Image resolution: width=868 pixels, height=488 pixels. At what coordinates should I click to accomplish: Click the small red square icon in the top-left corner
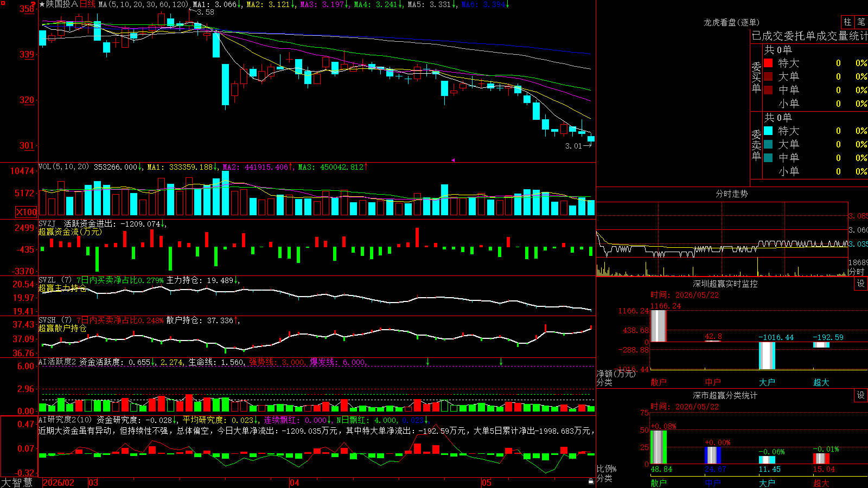pos(3,3)
